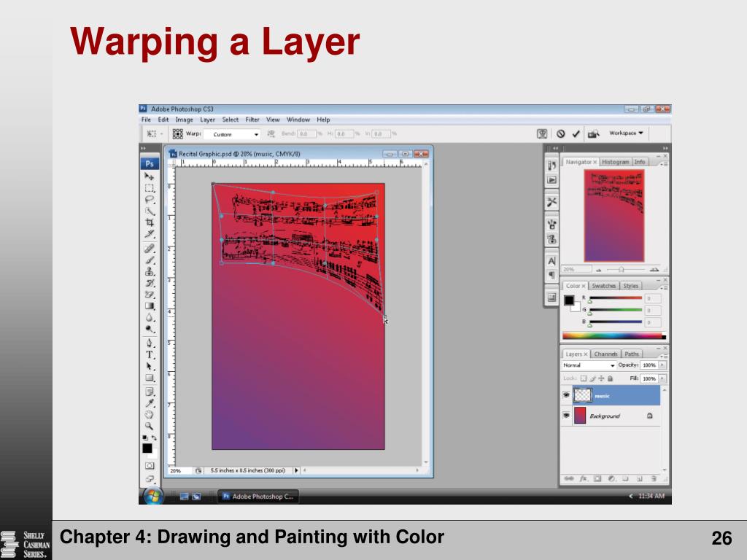Select the Rectangular Marquee tool

coord(149,189)
